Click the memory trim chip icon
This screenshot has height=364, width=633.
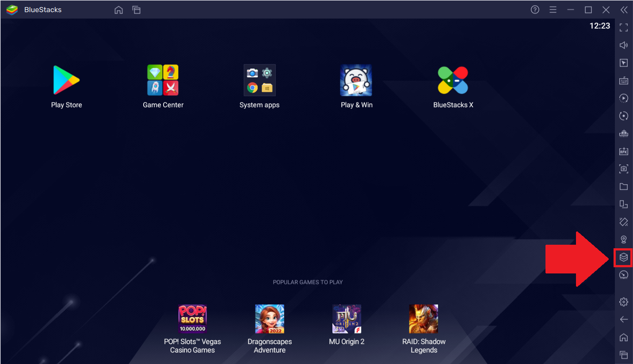point(624,133)
